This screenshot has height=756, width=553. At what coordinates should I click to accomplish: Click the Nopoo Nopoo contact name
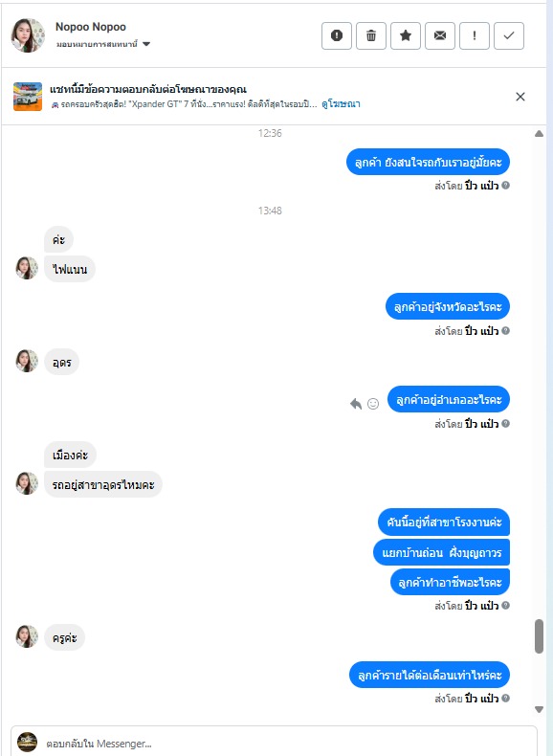(91, 27)
